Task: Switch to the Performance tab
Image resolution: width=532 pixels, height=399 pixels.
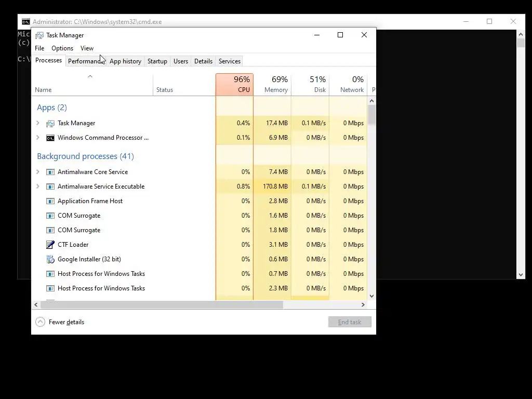Action: [x=86, y=61]
